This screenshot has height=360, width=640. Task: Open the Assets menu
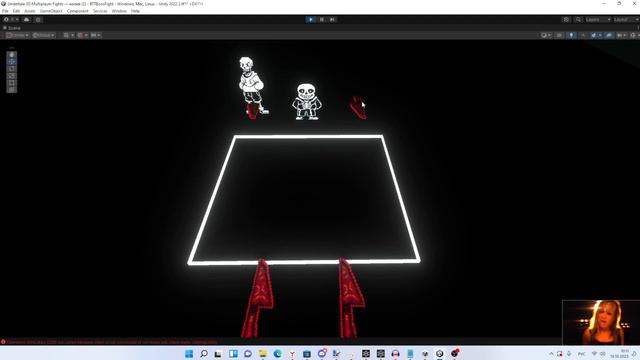tap(30, 11)
